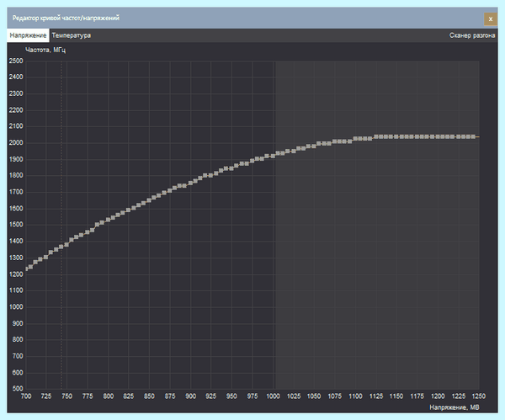This screenshot has width=505, height=420.
Task: Click the 1250 voltage axis label
Action: (x=479, y=396)
